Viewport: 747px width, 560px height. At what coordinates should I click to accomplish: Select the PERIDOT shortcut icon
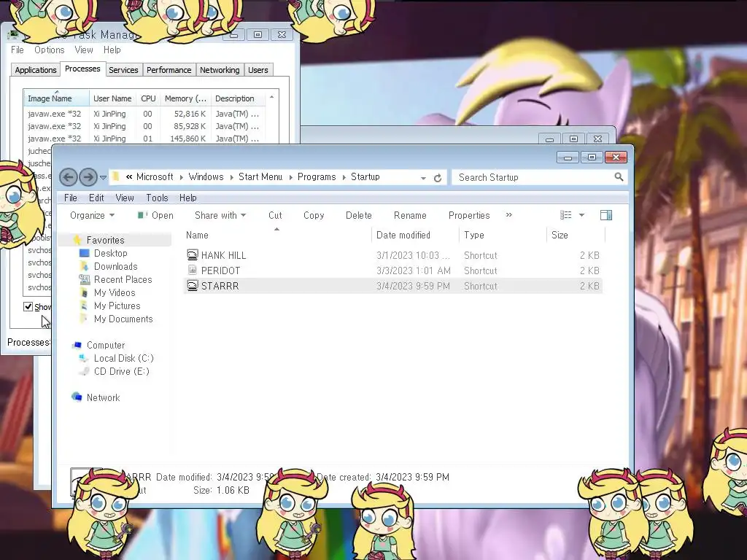192,270
